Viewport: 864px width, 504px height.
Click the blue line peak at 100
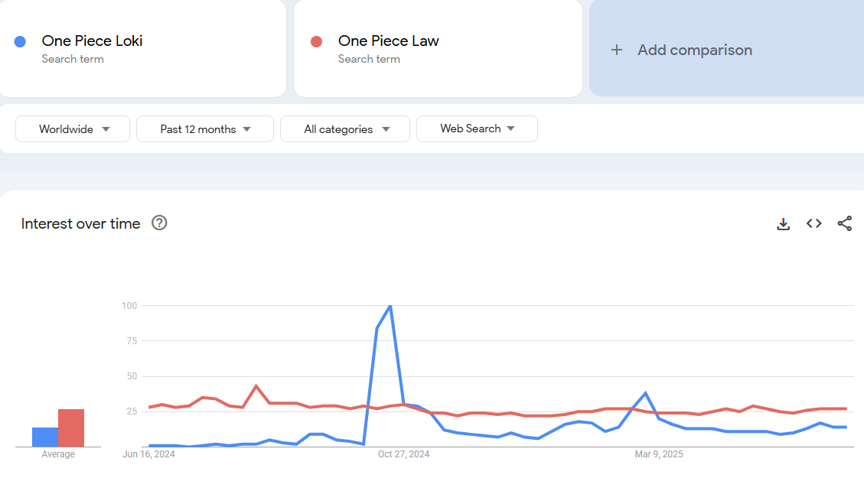[x=390, y=306]
